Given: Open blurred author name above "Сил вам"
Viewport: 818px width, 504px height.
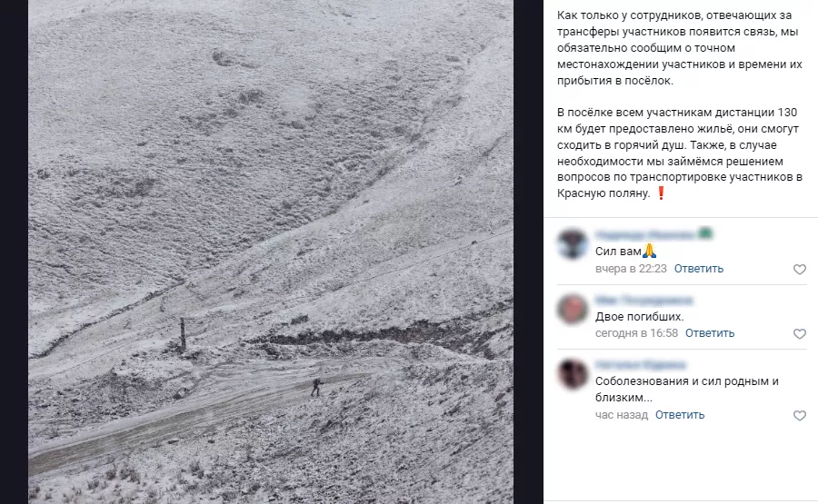Looking at the screenshot, I should (644, 234).
